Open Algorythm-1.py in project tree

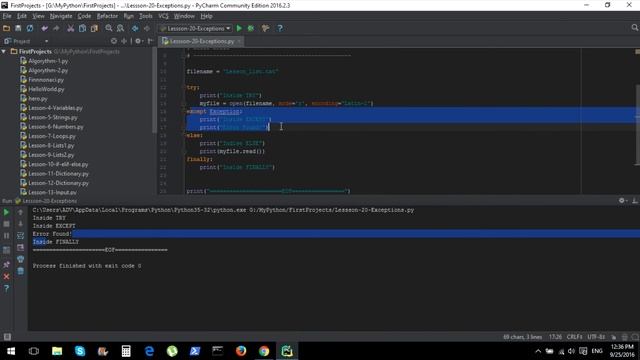pos(48,61)
